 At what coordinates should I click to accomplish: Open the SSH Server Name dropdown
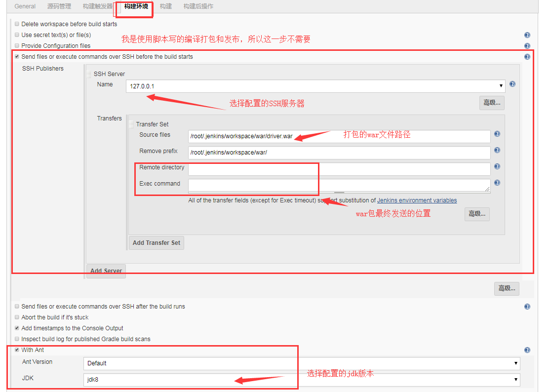315,86
